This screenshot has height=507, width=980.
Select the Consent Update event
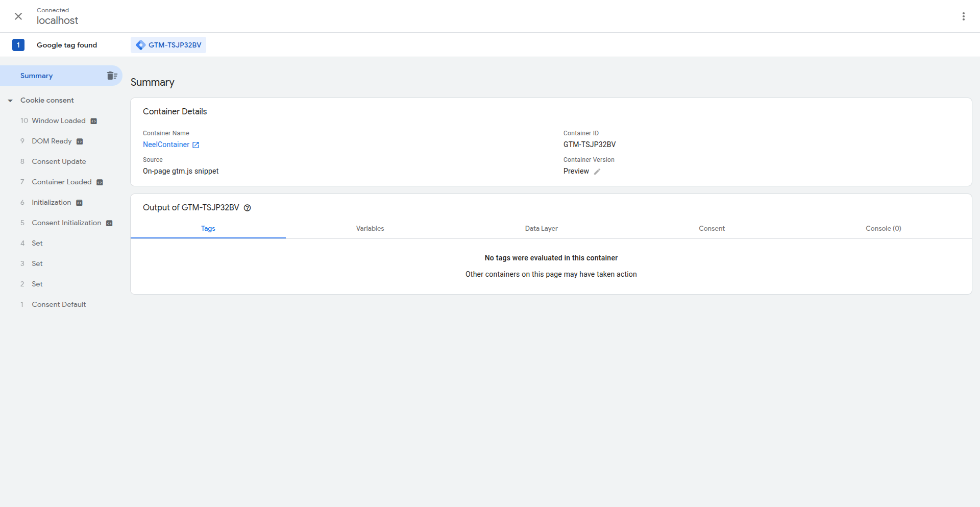point(59,161)
